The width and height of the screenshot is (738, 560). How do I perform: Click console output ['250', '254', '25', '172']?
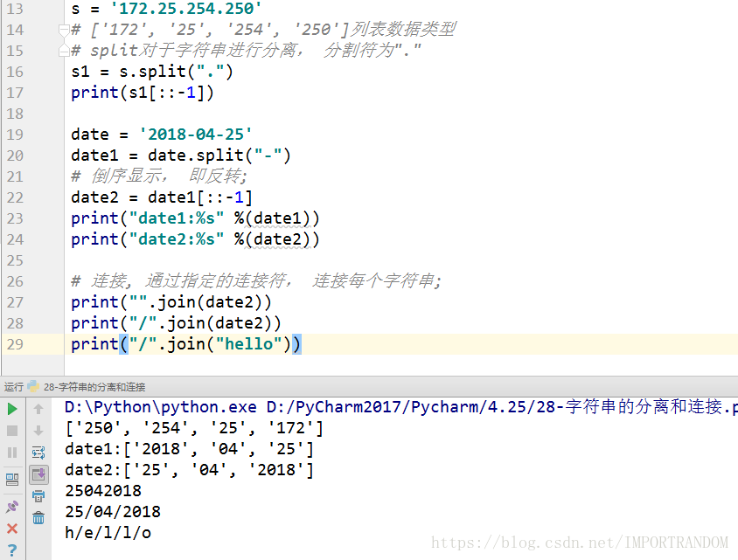pyautogui.click(x=194, y=428)
